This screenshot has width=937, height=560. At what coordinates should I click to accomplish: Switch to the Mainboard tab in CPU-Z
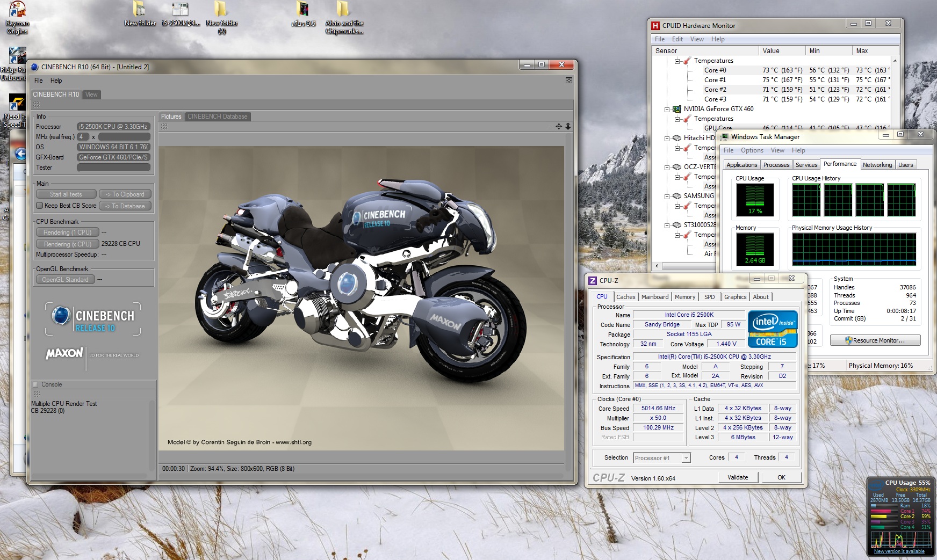[655, 297]
